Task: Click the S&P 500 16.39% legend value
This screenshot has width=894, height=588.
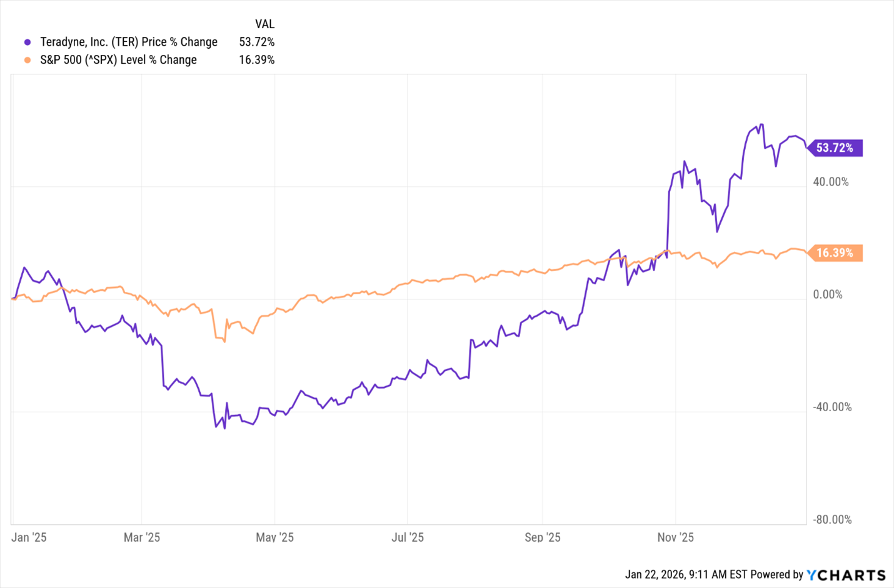Action: pyautogui.click(x=256, y=60)
